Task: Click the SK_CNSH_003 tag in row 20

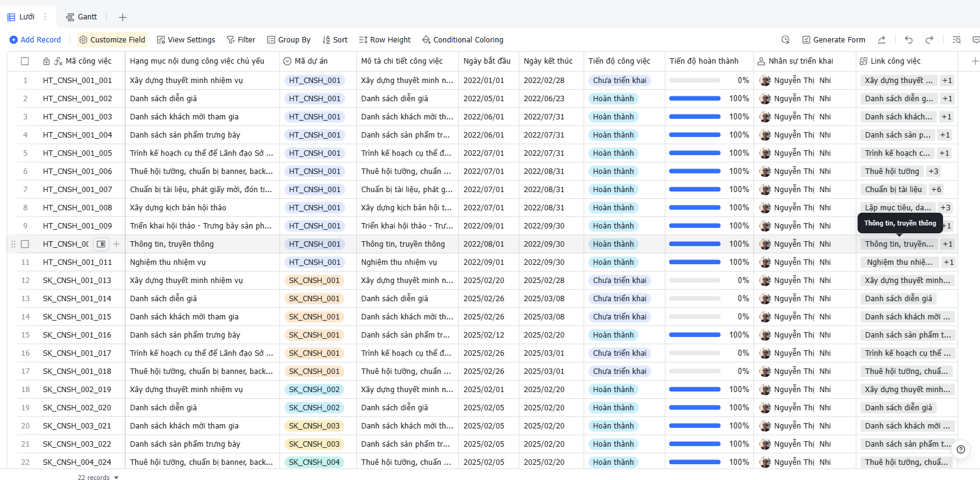Action: (314, 425)
